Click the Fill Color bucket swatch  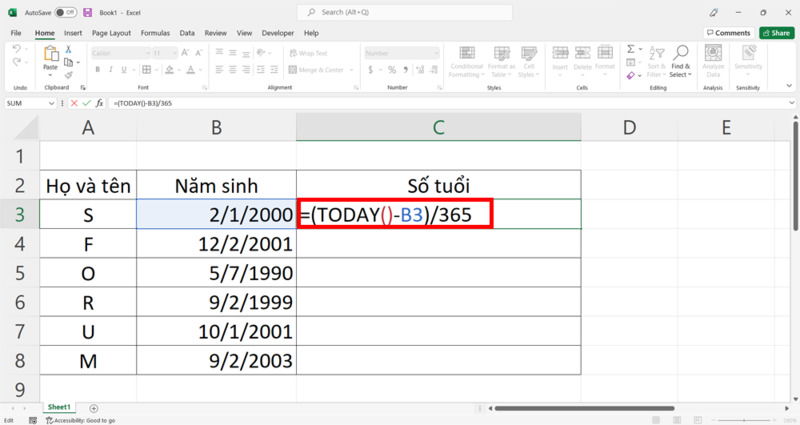[x=169, y=69]
